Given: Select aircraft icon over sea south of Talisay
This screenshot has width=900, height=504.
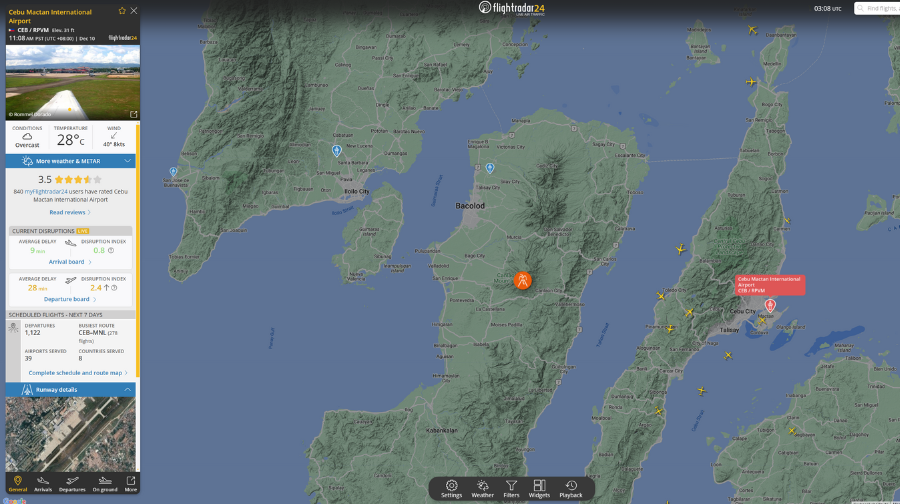Looking at the screenshot, I should pyautogui.click(x=728, y=356).
